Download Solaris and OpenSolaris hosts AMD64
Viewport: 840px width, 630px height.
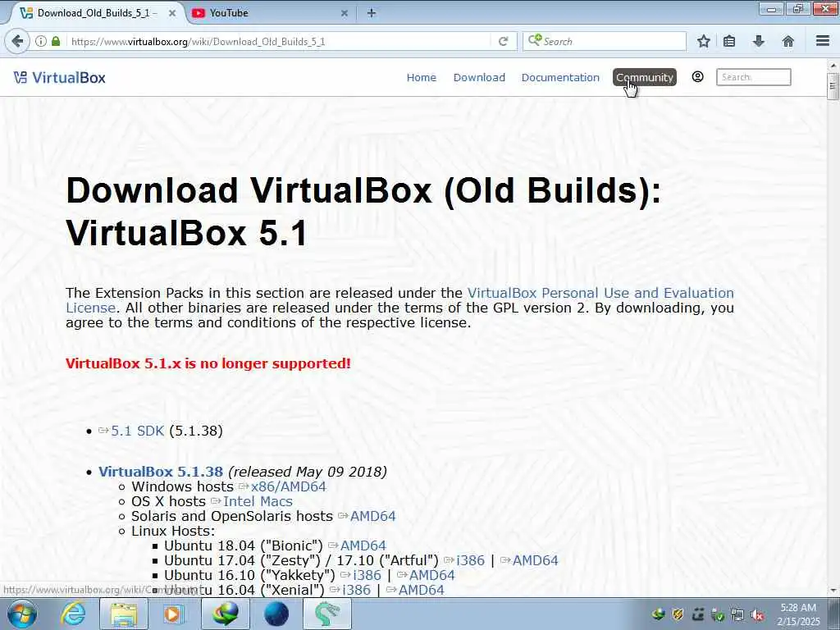(x=372, y=517)
